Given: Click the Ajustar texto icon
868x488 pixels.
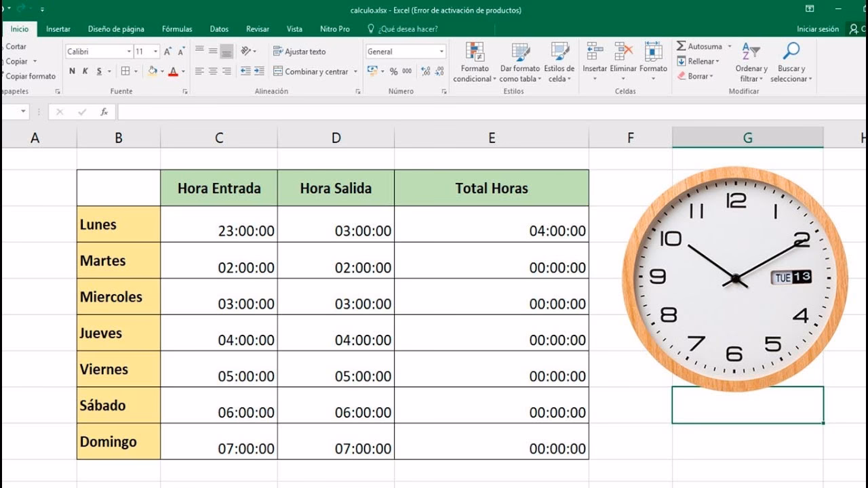Looking at the screenshot, I should (298, 52).
